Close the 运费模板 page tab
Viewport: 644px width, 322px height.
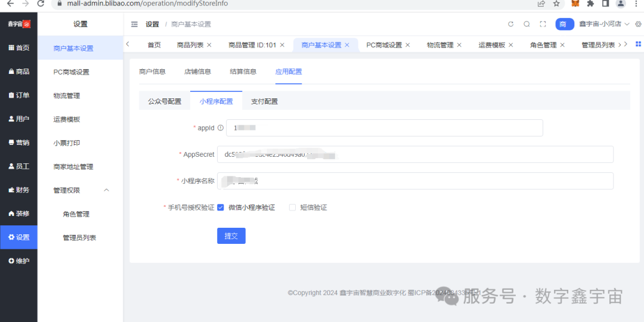(511, 45)
